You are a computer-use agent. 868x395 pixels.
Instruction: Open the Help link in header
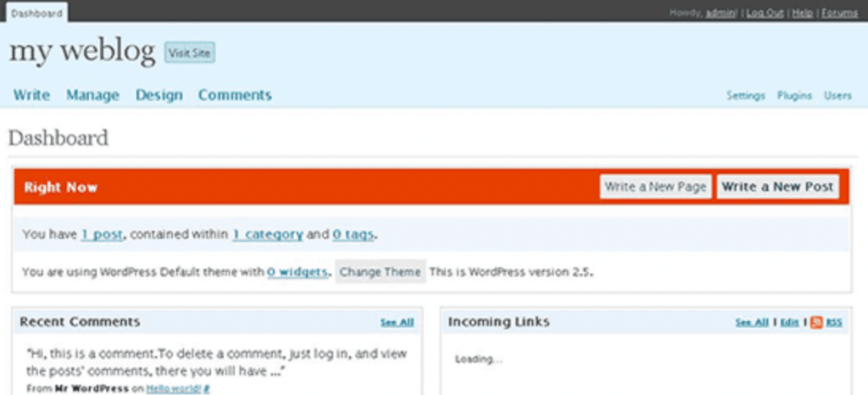click(802, 14)
